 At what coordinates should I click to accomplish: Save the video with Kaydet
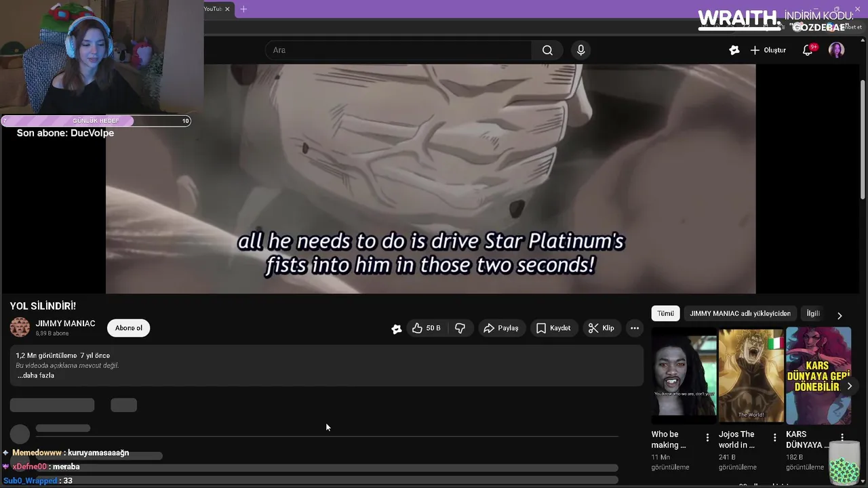click(x=553, y=328)
